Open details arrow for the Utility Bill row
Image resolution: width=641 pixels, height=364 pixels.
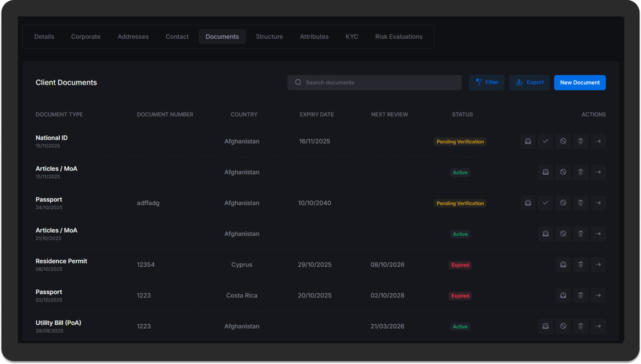598,326
